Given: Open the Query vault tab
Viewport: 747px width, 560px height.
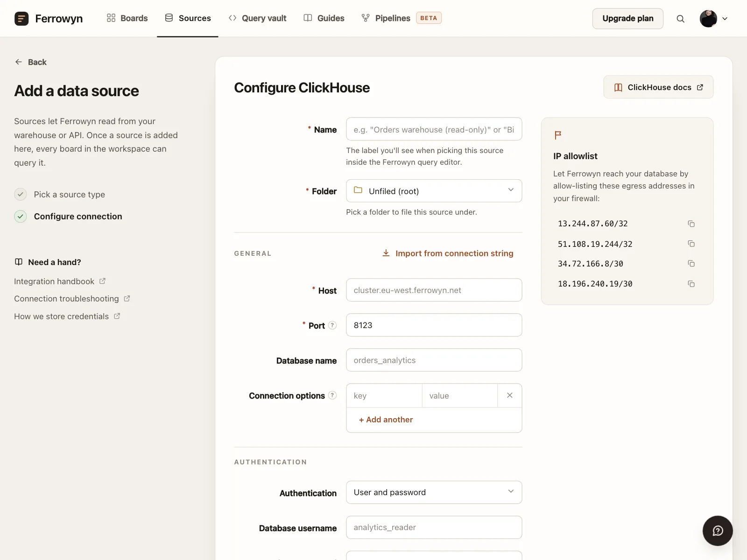Looking at the screenshot, I should point(257,18).
